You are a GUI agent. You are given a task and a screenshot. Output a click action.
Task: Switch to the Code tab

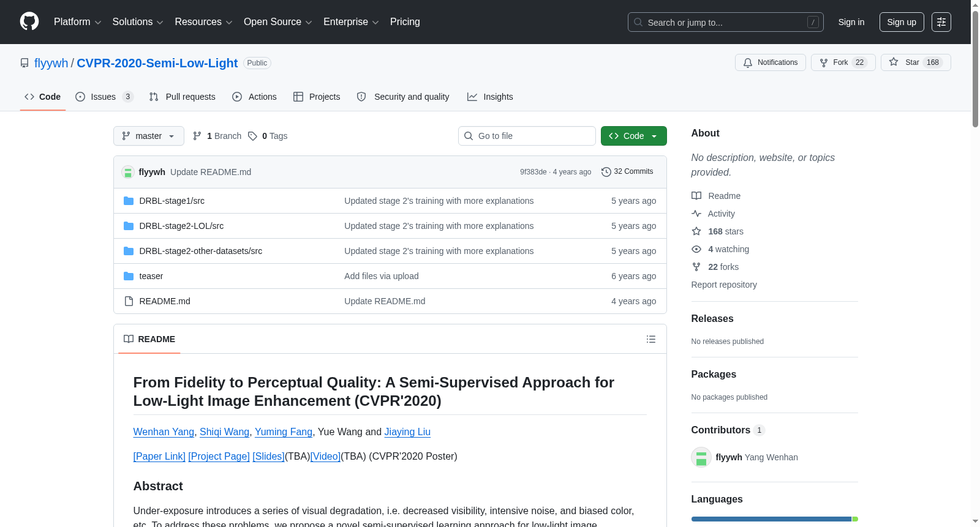tap(43, 97)
